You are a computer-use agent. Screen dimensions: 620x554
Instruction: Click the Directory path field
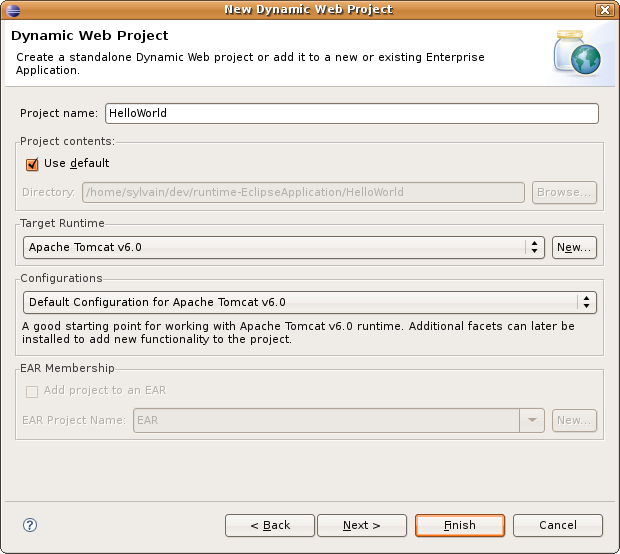pyautogui.click(x=303, y=192)
